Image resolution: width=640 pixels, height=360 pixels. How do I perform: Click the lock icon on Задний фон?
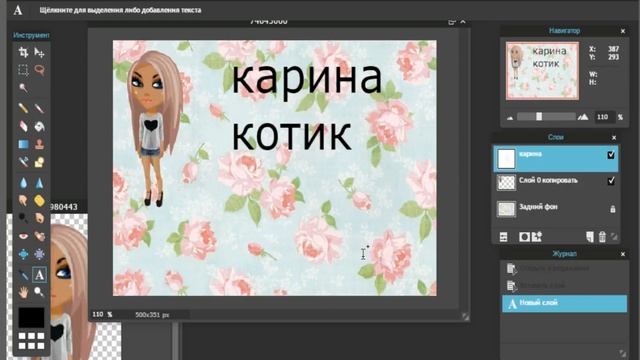(x=612, y=209)
